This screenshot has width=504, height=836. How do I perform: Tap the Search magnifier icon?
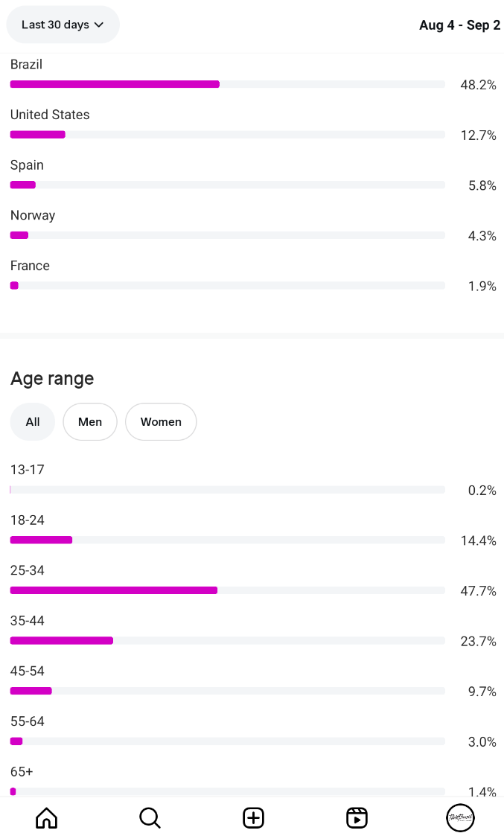pyautogui.click(x=150, y=817)
